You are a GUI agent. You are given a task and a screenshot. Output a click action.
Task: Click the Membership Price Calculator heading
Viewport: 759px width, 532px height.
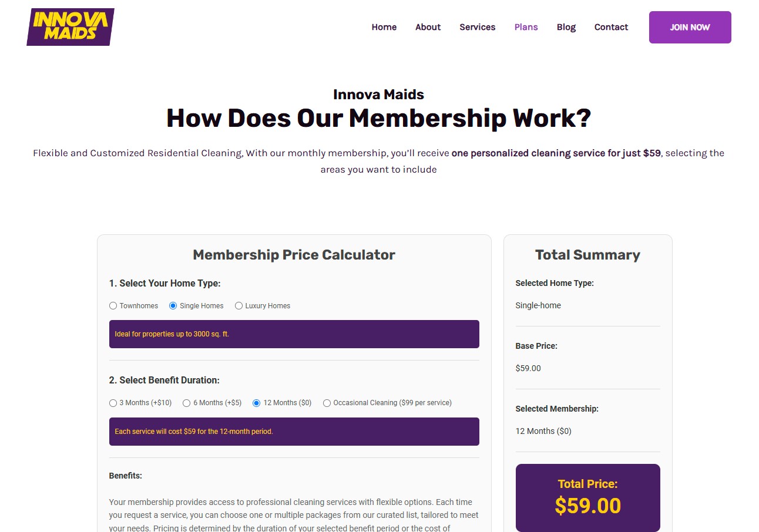pos(294,255)
